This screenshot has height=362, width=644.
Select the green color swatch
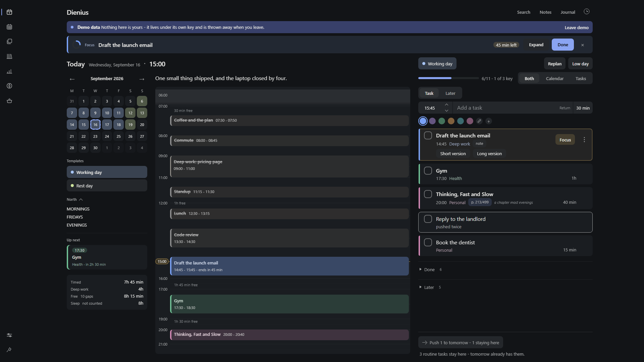click(x=442, y=121)
